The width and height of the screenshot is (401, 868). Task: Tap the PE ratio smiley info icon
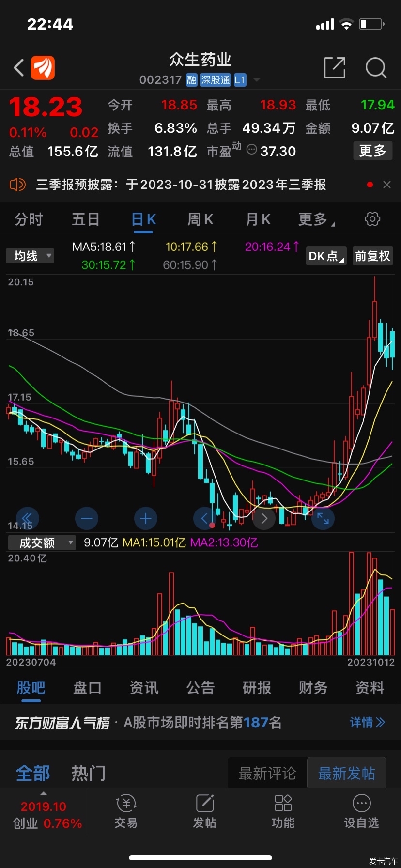(x=251, y=150)
